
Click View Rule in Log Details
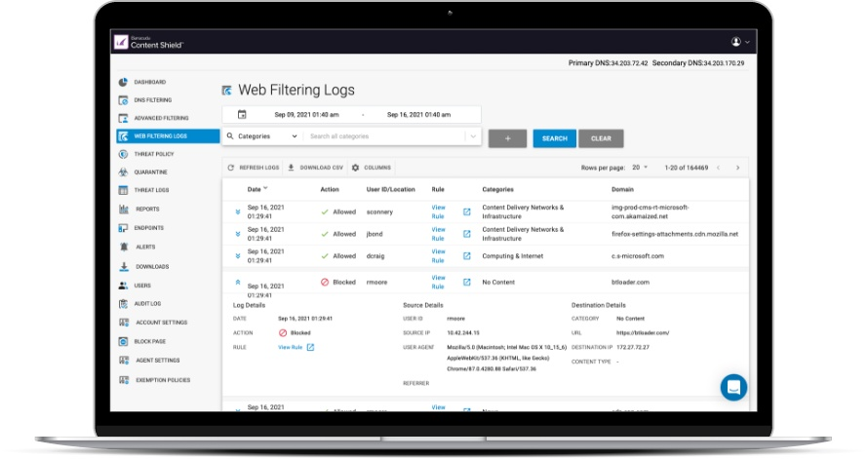pos(290,347)
